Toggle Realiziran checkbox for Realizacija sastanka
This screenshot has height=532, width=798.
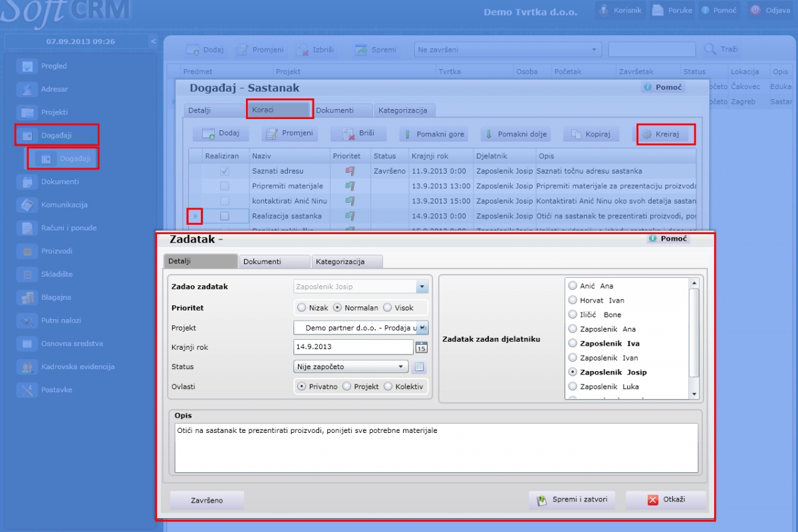pyautogui.click(x=225, y=216)
